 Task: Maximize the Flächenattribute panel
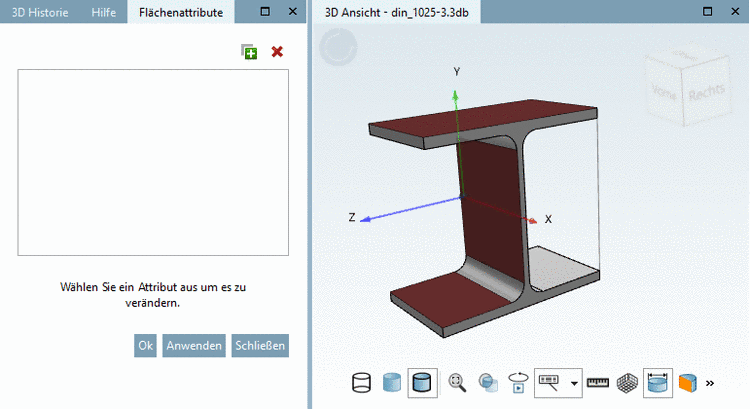tap(265, 11)
